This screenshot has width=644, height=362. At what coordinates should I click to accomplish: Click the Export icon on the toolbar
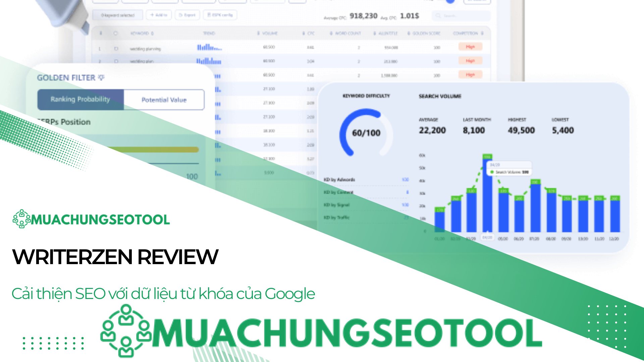[x=181, y=15]
